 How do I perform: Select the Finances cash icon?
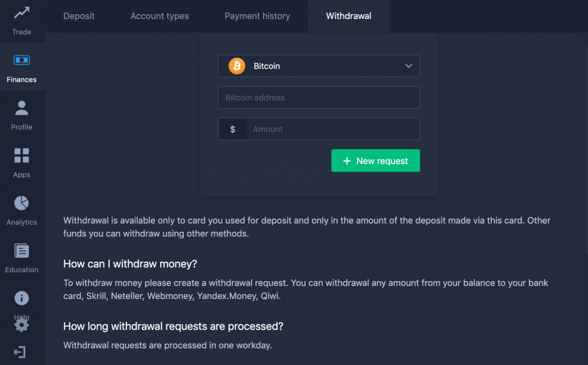[x=22, y=60]
